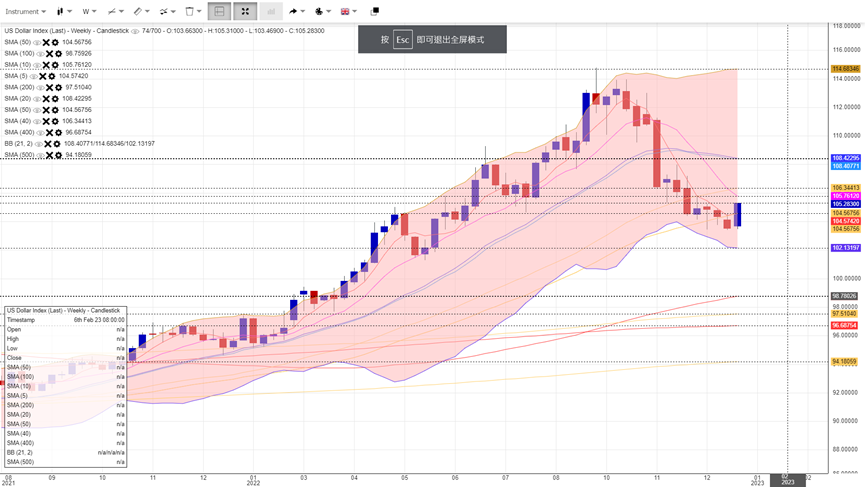Open the share arrow dropdown

(296, 11)
